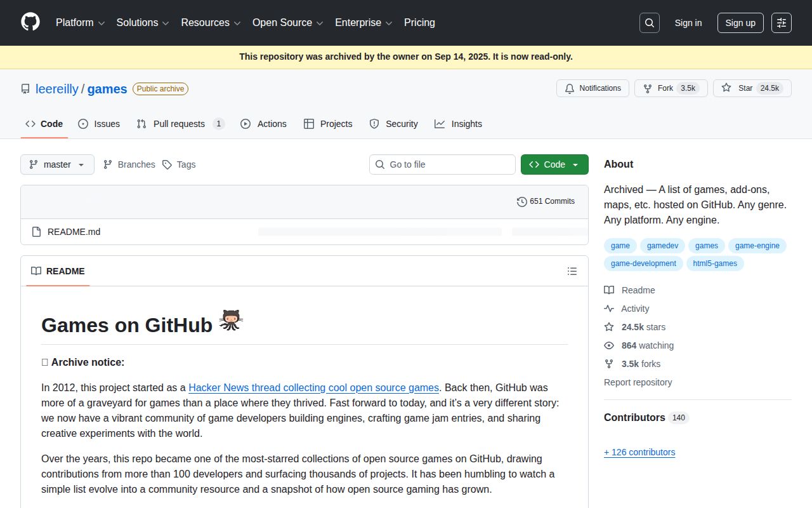Fork the repository using Fork button
This screenshot has width=812, height=508.
658,88
